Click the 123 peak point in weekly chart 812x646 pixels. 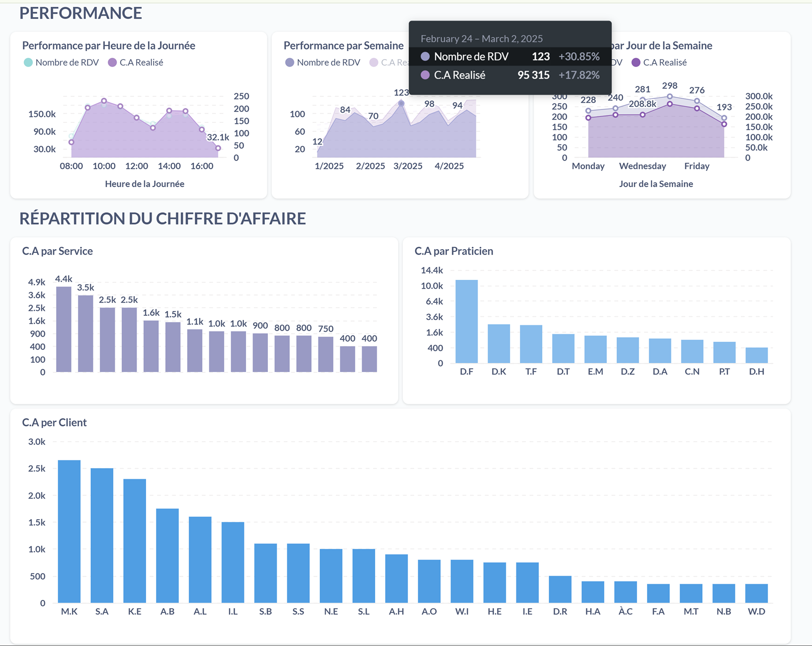click(401, 103)
